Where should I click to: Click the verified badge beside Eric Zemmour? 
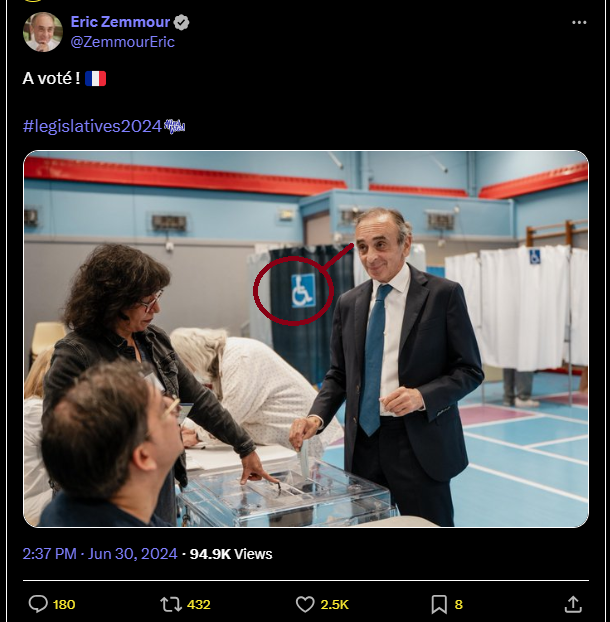tap(182, 22)
